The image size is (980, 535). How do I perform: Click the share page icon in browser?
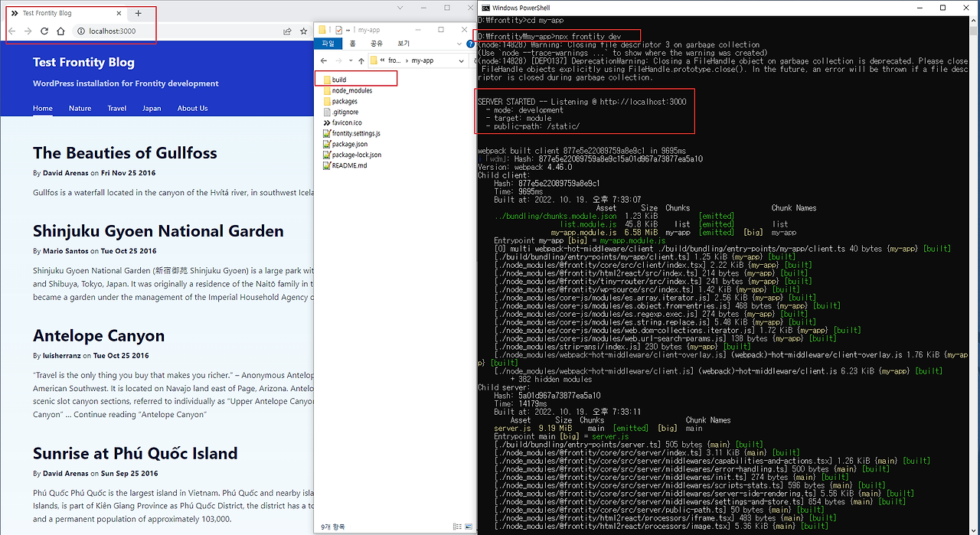coord(287,31)
